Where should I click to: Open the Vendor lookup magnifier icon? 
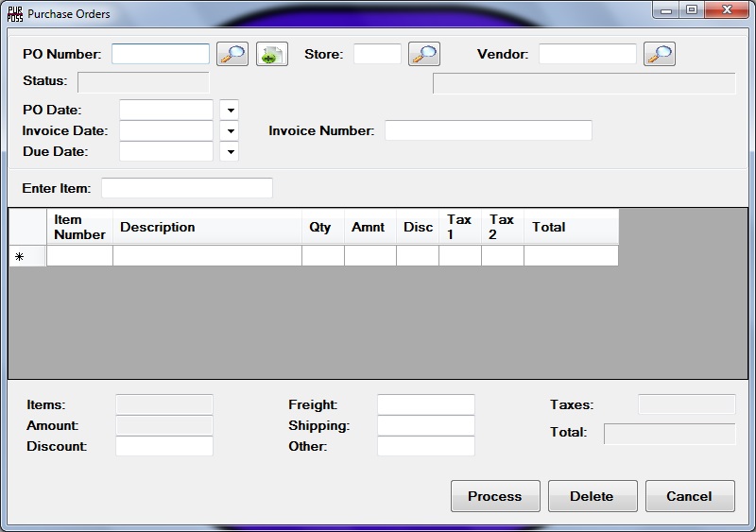(659, 54)
